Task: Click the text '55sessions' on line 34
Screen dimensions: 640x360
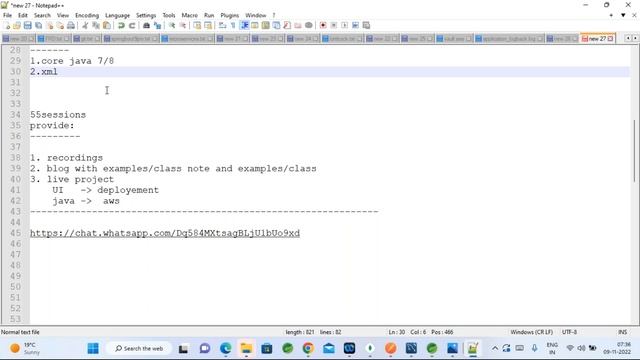Action: tap(58, 115)
